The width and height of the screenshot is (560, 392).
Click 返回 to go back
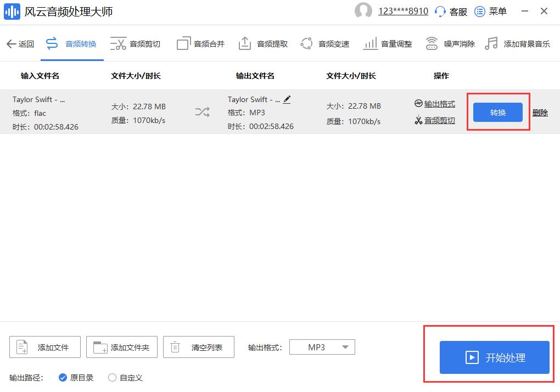tap(20, 44)
